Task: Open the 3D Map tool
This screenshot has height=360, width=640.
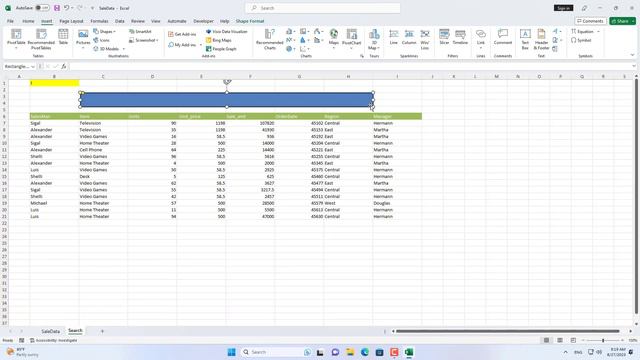Action: (374, 39)
